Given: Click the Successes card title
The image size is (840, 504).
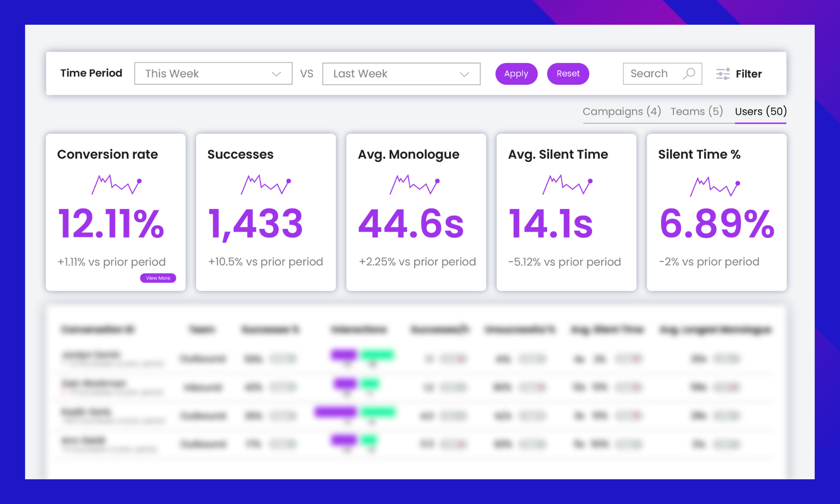Looking at the screenshot, I should (x=240, y=154).
